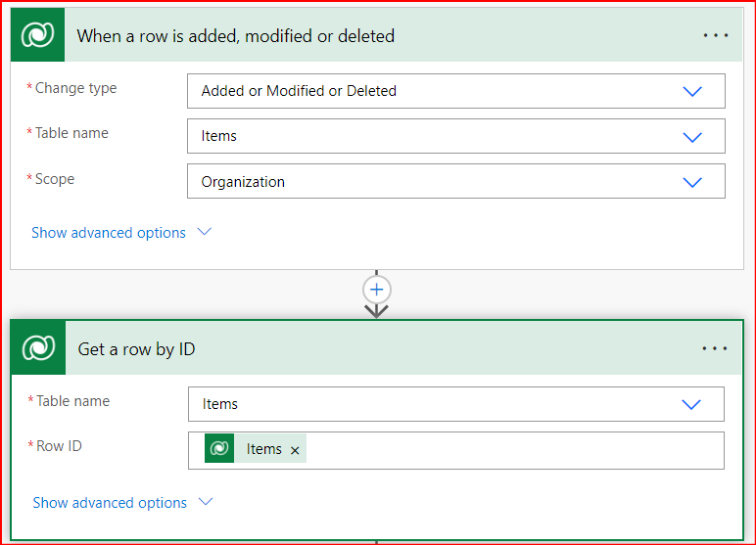The image size is (756, 545).
Task: Open the trigger card's ellipsis menu
Action: [716, 36]
